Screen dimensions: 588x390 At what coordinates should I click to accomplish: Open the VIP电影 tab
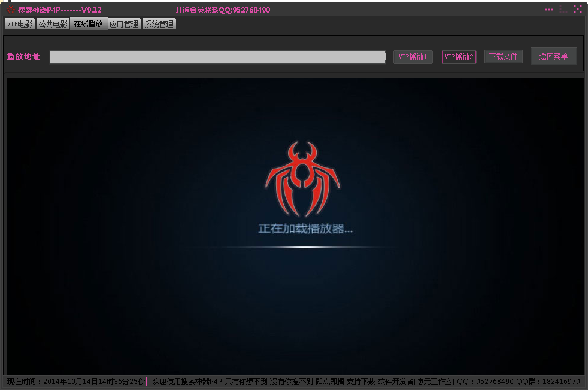click(19, 24)
